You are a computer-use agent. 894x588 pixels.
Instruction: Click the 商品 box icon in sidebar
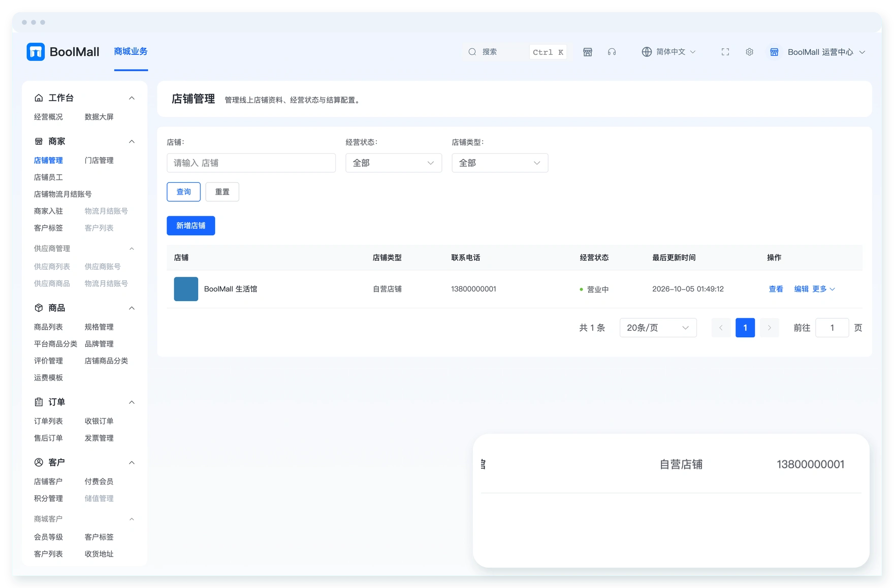pyautogui.click(x=39, y=308)
